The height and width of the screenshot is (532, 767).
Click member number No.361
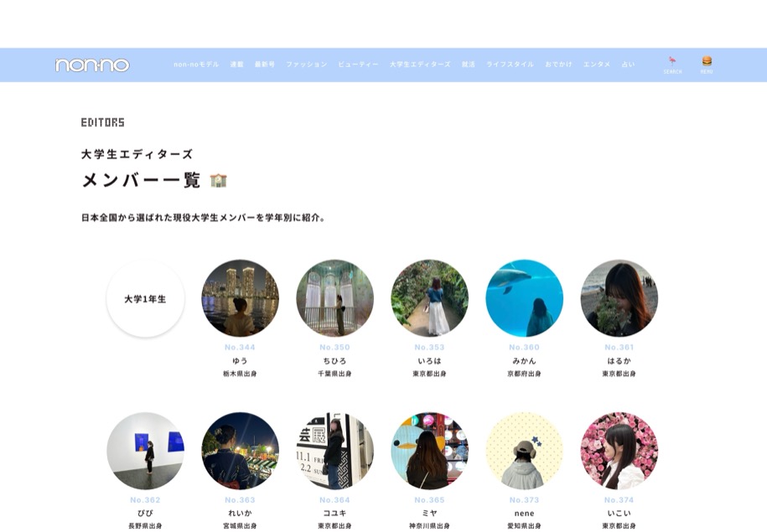tap(619, 347)
